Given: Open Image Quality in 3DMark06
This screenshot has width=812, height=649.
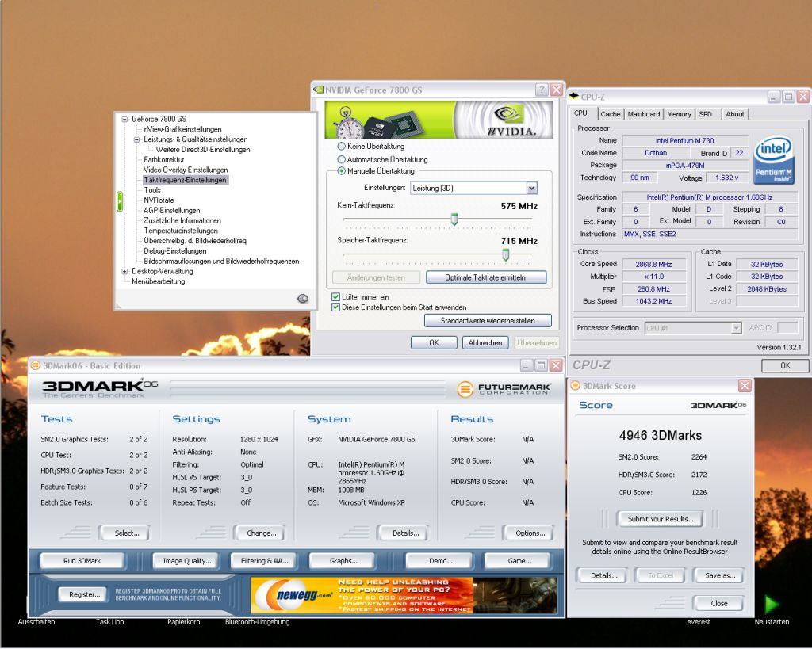Looking at the screenshot, I should click(x=186, y=560).
